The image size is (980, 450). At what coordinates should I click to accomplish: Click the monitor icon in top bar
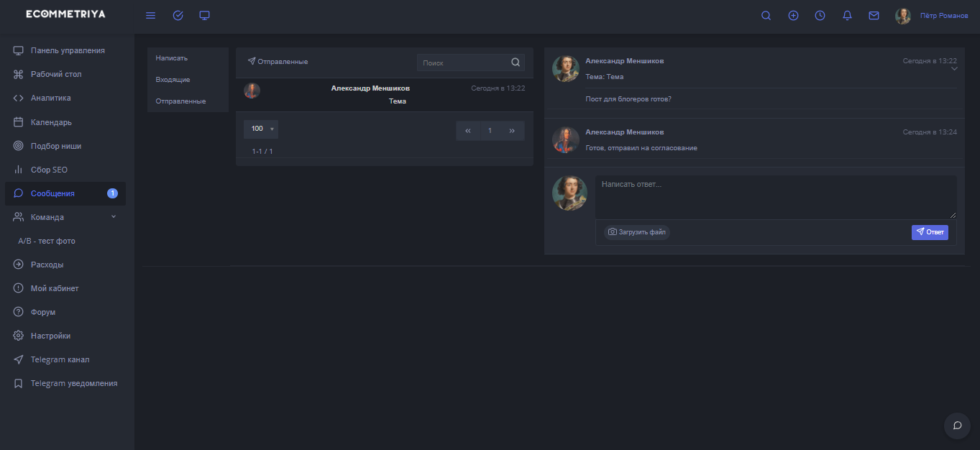(205, 16)
